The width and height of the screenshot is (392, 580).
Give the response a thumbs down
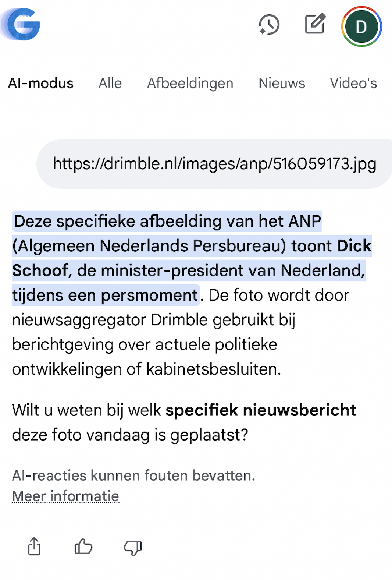click(x=133, y=547)
